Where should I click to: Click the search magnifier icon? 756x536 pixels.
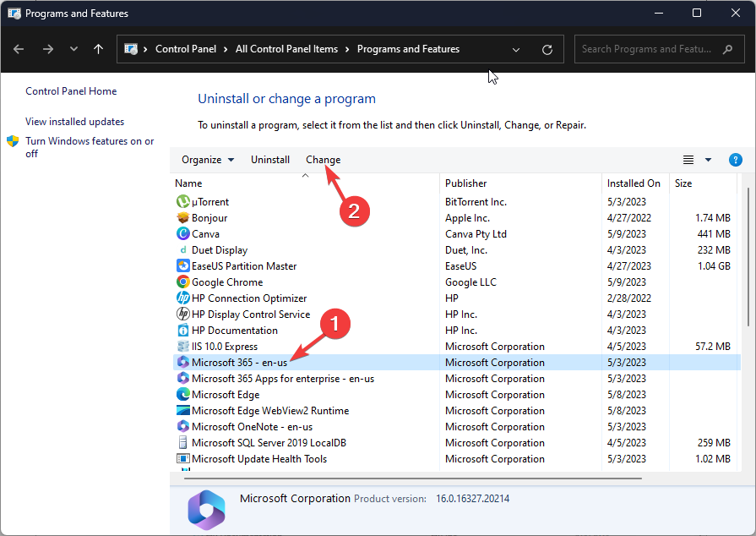click(728, 49)
